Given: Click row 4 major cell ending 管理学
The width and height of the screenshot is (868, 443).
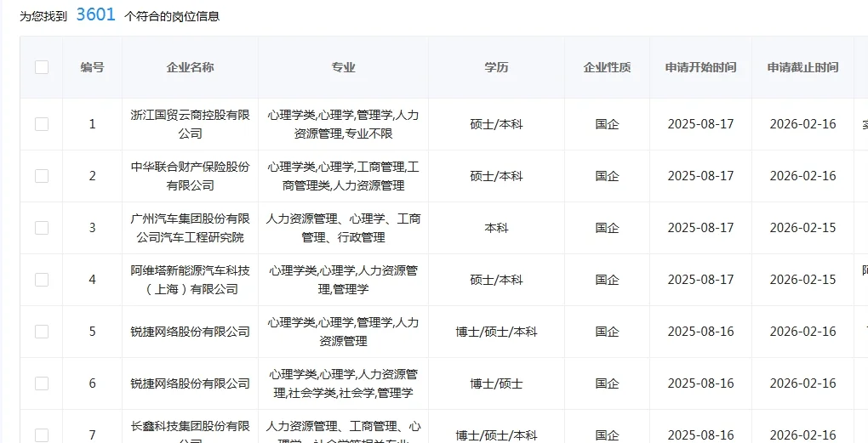Looking at the screenshot, I should point(343,280).
